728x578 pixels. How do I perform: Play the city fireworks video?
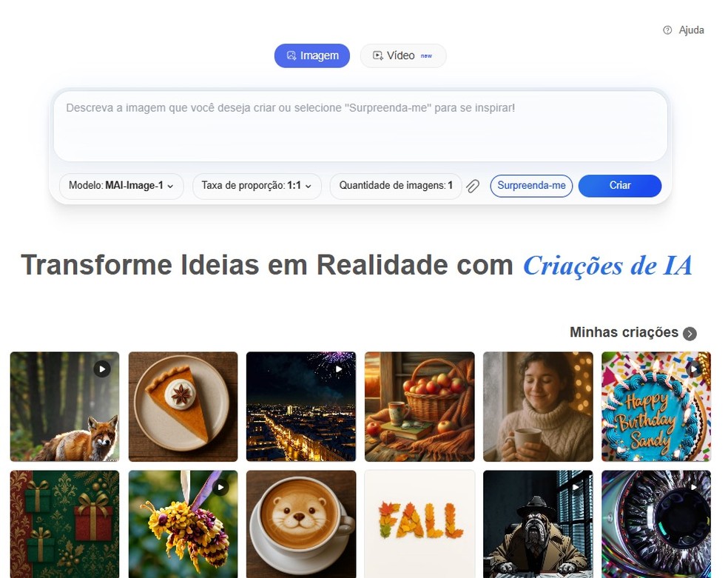pos(340,369)
